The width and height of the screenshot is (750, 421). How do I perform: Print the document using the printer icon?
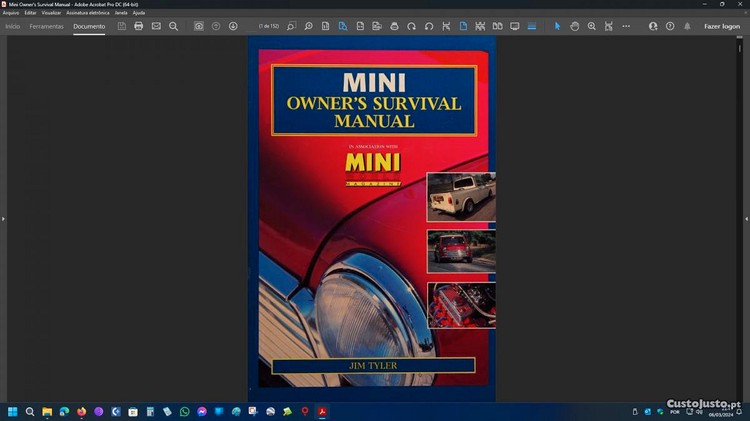click(139, 26)
